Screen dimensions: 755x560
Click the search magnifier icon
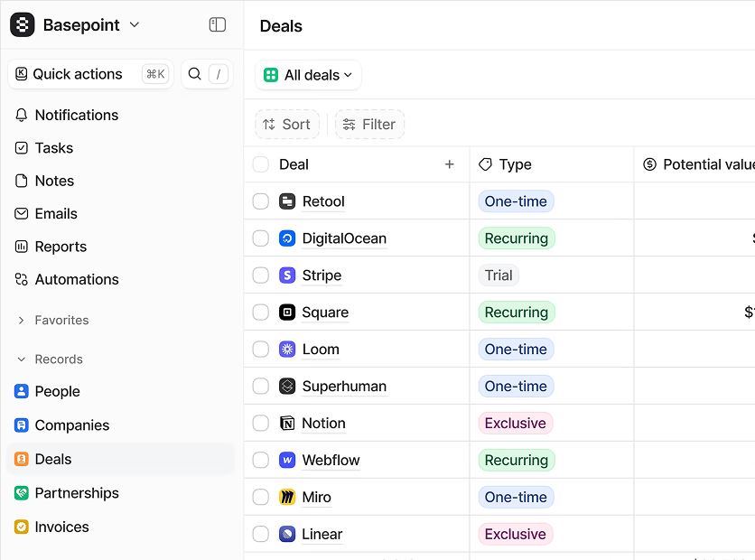pyautogui.click(x=195, y=74)
